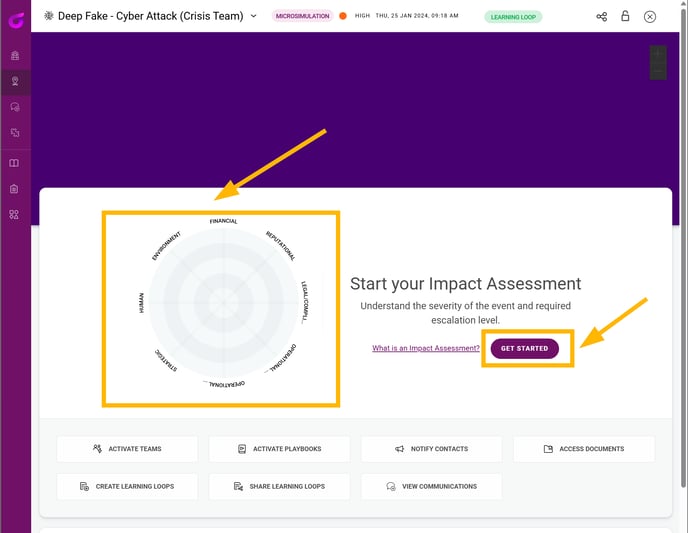This screenshot has width=688, height=533.
Task: Click the clipboard sidebar icon
Action: tap(14, 189)
